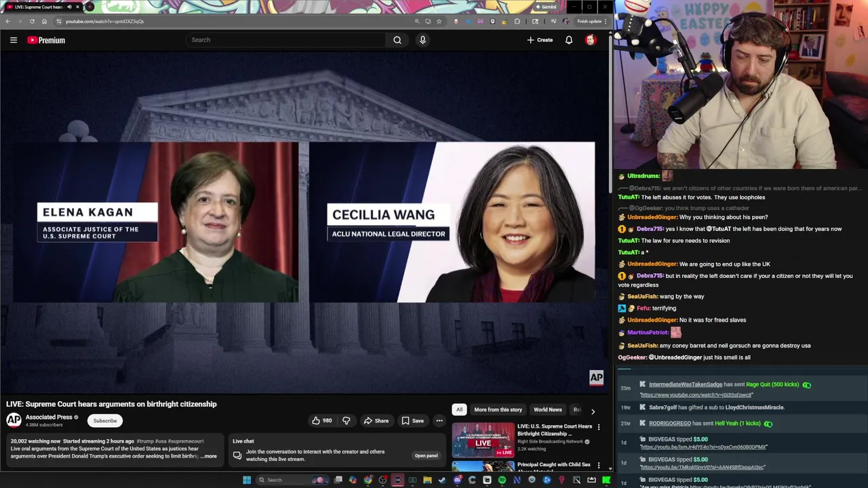Viewport: 868px width, 488px height.
Task: Dislike the video with thumbs down
Action: pos(347,421)
